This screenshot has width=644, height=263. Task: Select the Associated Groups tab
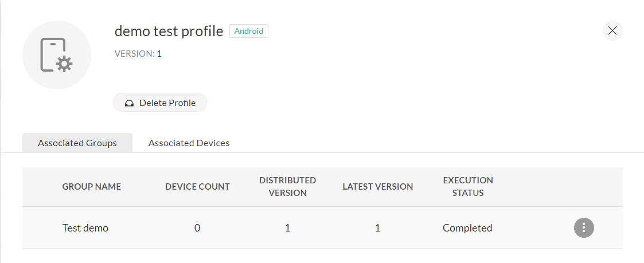(x=77, y=143)
